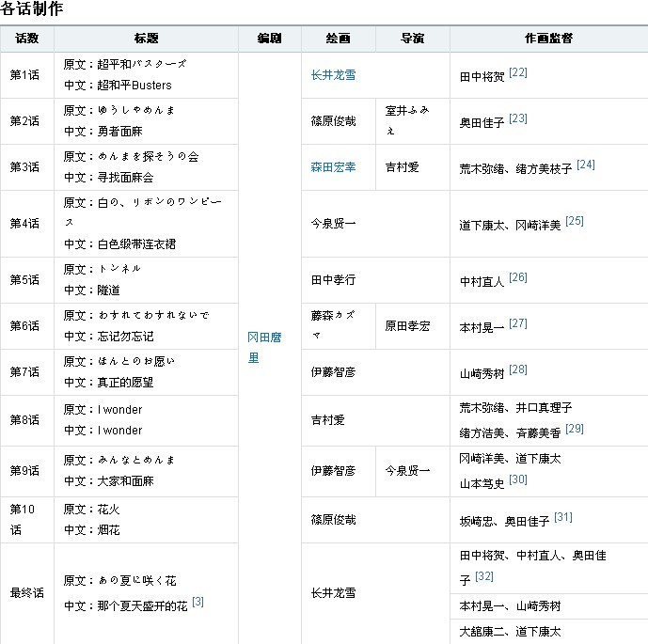Click citation [31] in episode 10 row
This screenshot has height=644, width=648.
coord(562,517)
